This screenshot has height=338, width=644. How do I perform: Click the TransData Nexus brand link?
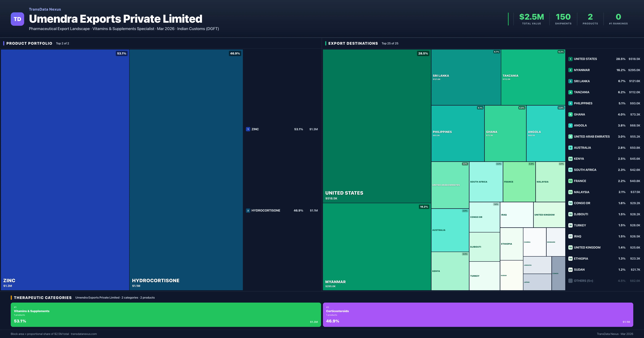coord(45,9)
